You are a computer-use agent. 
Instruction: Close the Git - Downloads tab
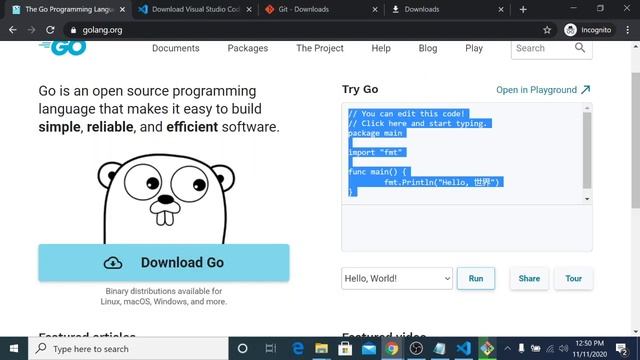point(375,9)
